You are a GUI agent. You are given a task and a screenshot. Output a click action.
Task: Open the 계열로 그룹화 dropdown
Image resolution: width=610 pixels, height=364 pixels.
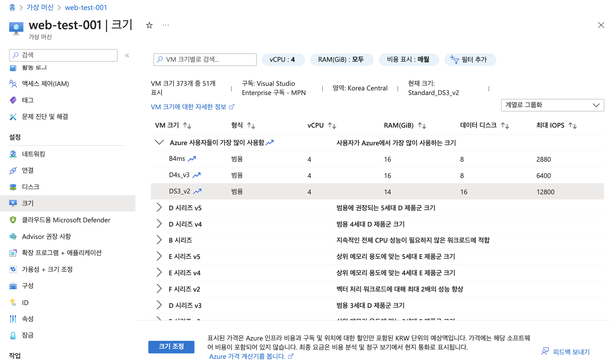click(x=552, y=105)
